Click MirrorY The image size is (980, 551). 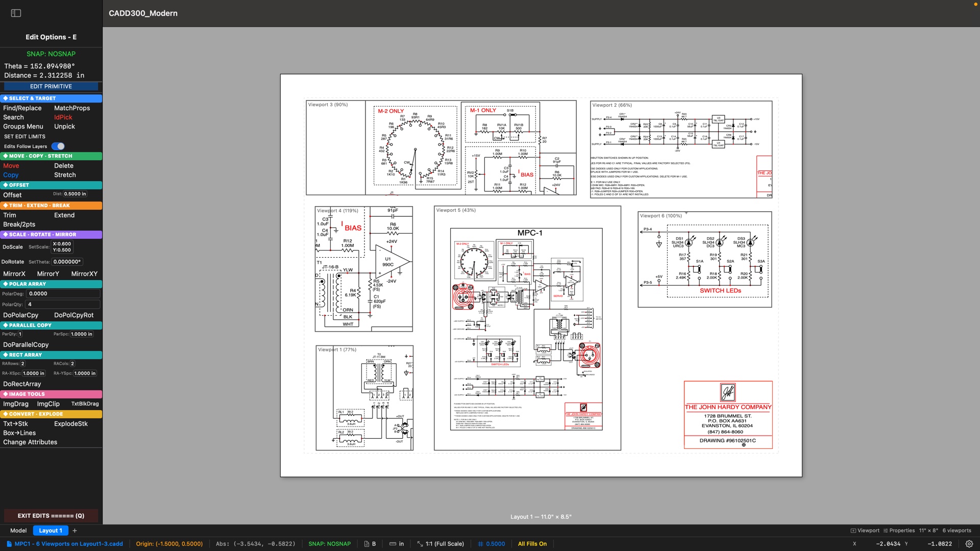[x=48, y=274]
